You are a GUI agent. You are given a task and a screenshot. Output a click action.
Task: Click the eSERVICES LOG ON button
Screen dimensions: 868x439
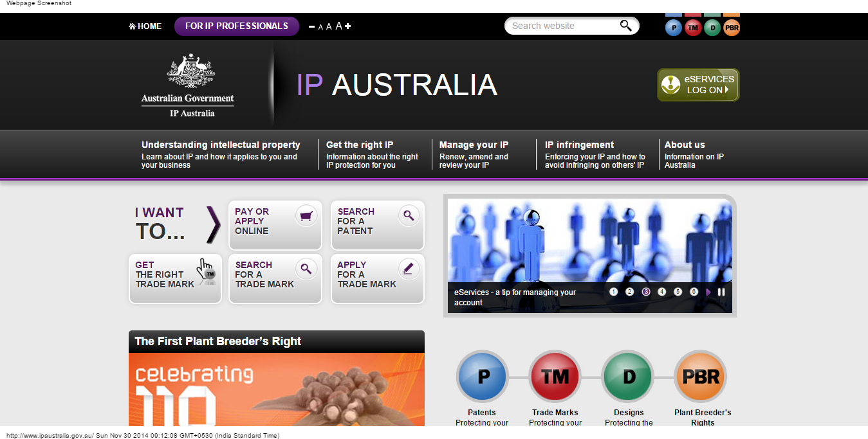697,84
